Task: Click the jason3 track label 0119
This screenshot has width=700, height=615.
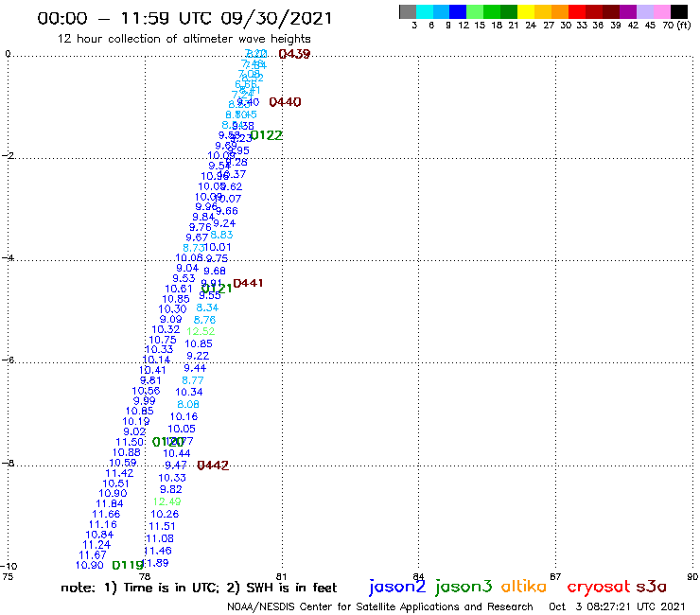Action: coord(128,566)
